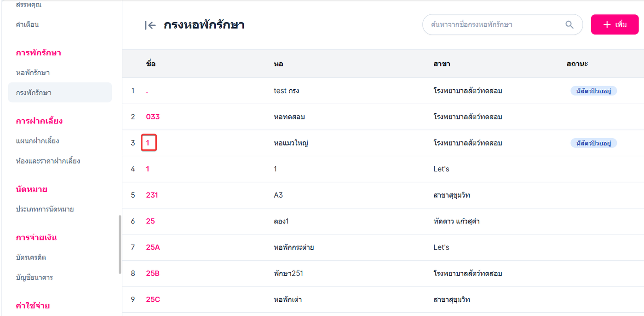The image size is (644, 316).
Task: Open บัญชีธนาคาร menu item
Action: (x=34, y=278)
